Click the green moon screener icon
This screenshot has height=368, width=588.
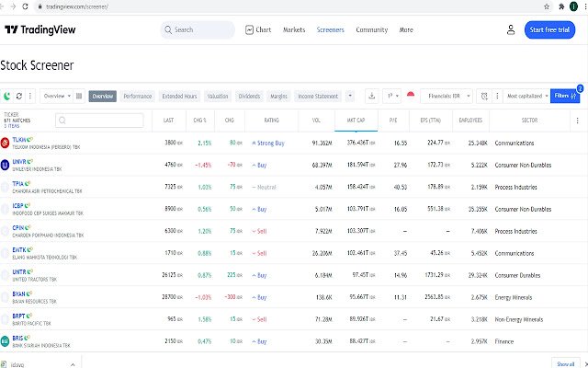tap(6, 96)
